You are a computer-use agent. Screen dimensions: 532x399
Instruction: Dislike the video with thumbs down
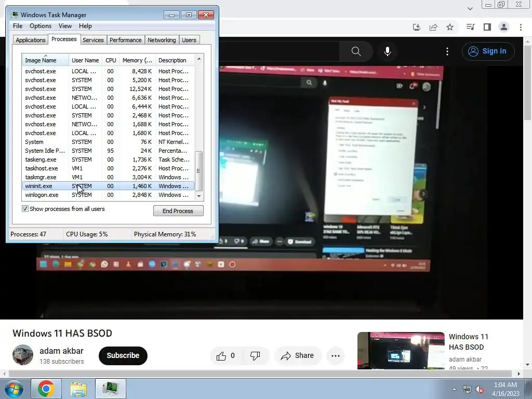256,355
